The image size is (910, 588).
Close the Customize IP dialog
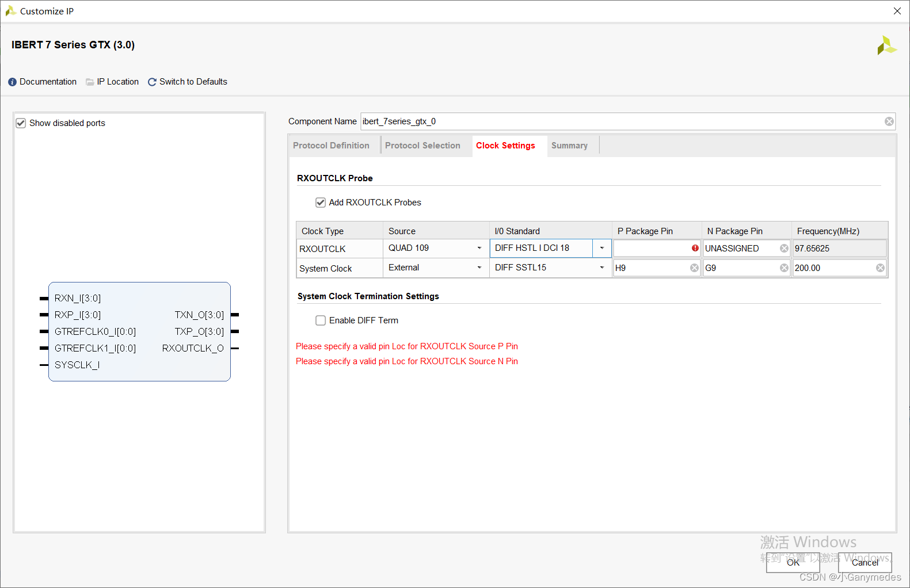coord(897,11)
